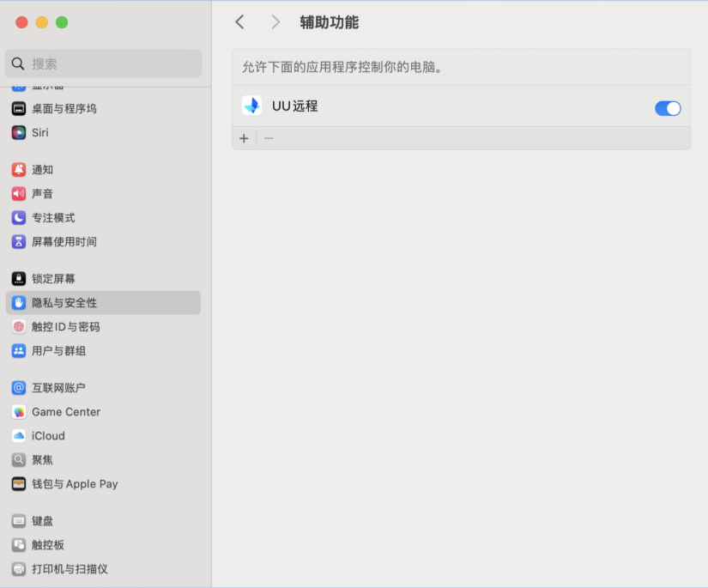
Task: Select the UU远程 app row
Action: point(429,106)
